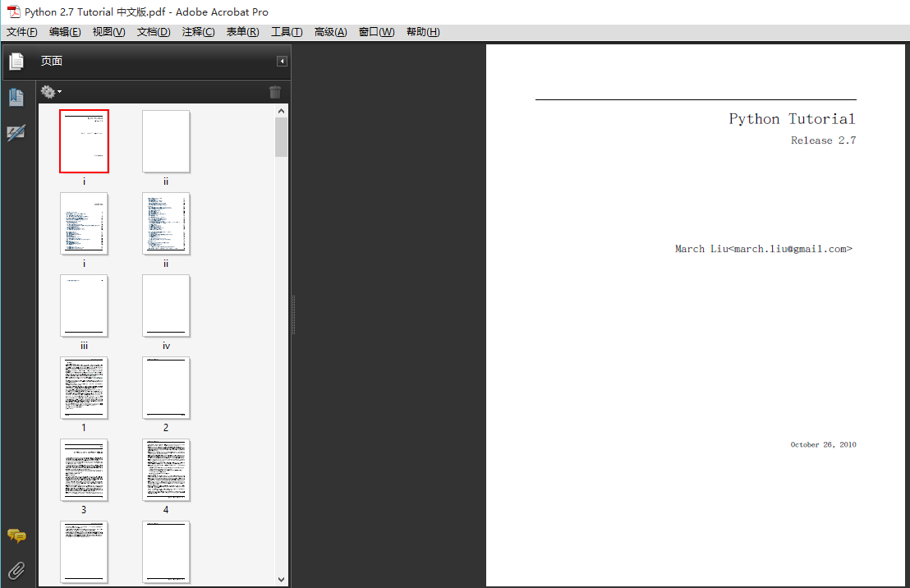The height and width of the screenshot is (588, 910).
Task: Select page thumbnail 2
Action: [x=166, y=388]
